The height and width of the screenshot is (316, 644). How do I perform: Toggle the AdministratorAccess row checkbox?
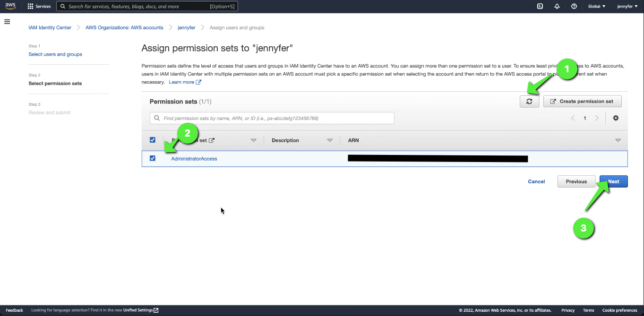tap(152, 158)
